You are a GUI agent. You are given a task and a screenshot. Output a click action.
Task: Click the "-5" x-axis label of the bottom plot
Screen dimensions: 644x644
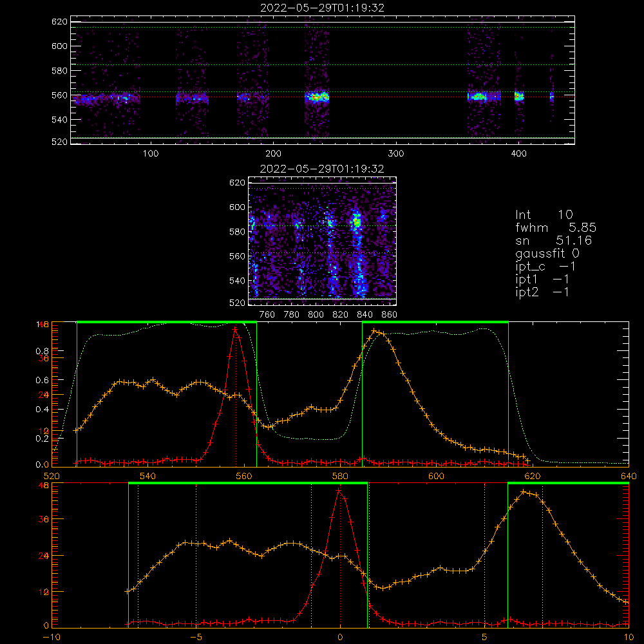(196, 637)
